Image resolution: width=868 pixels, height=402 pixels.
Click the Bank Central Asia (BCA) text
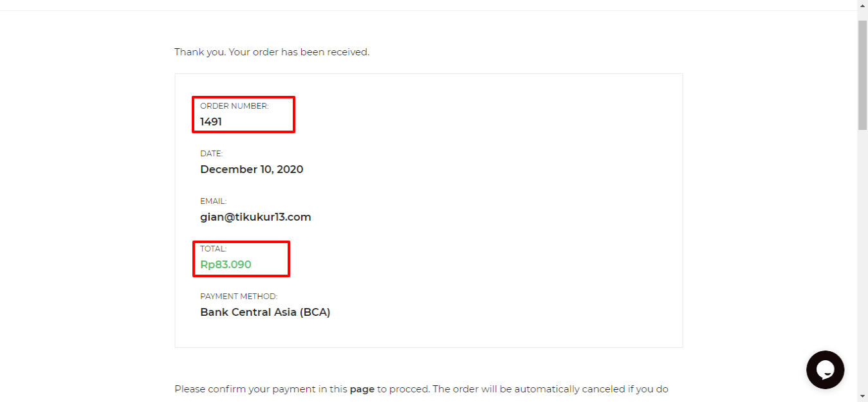pyautogui.click(x=265, y=312)
